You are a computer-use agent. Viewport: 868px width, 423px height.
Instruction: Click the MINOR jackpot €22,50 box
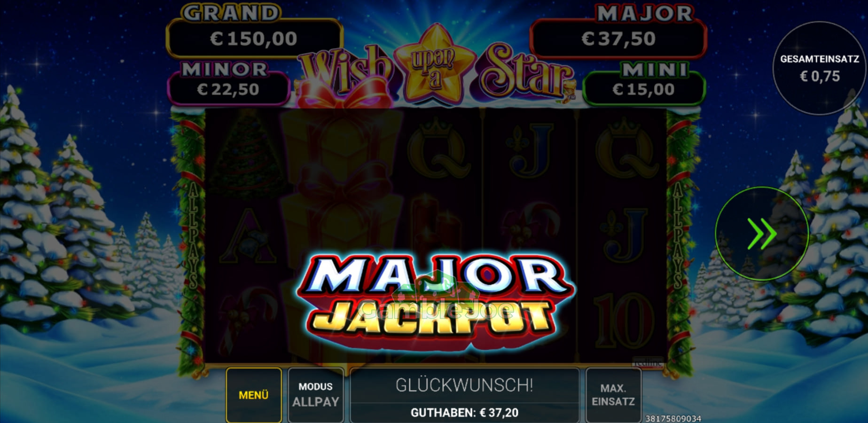(228, 89)
